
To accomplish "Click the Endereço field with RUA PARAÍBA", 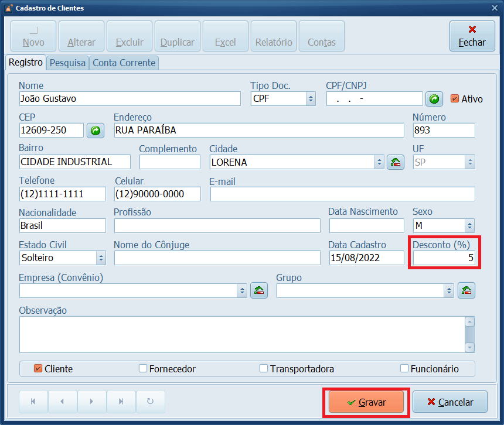I will pyautogui.click(x=259, y=131).
